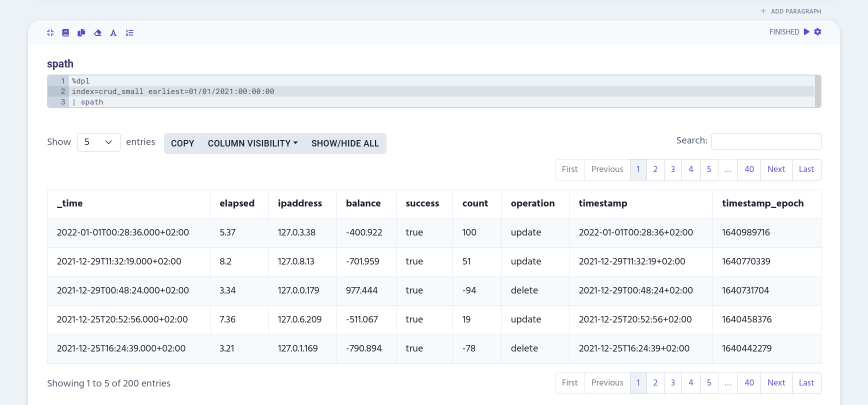Click the book icon in paragraph toolbar
Image resolution: width=868 pixels, height=405 pixels.
pyautogui.click(x=65, y=32)
